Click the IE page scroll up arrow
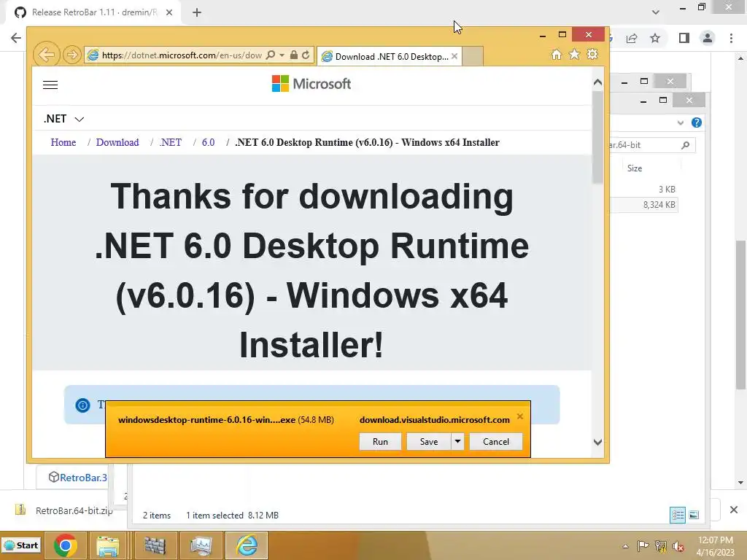This screenshot has width=747, height=560. coord(597,82)
